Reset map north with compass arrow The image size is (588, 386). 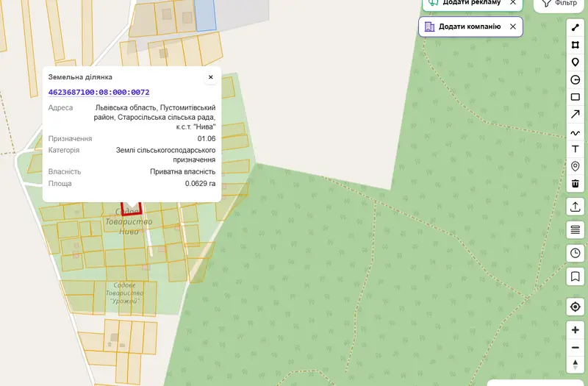pos(575,364)
